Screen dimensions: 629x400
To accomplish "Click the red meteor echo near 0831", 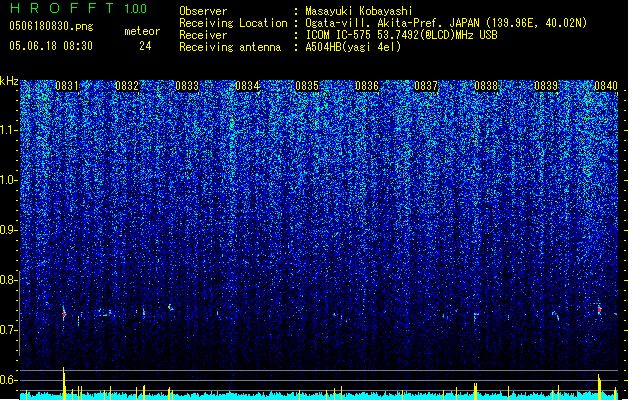I will tap(64, 314).
